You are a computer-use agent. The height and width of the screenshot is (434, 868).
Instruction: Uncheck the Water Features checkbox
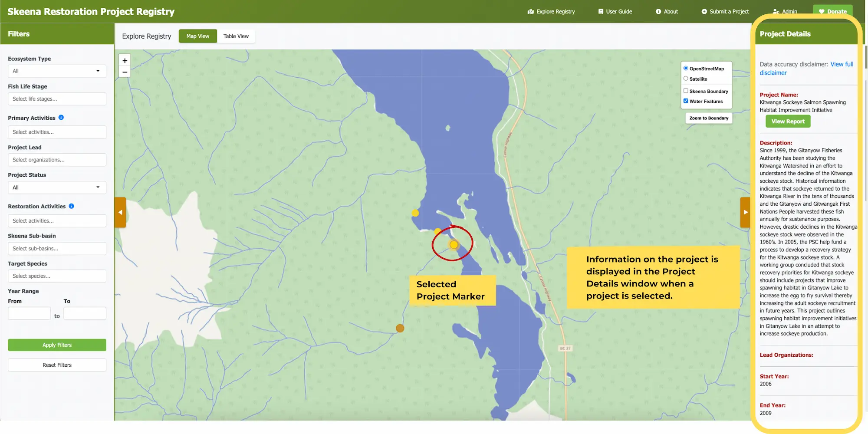[686, 101]
